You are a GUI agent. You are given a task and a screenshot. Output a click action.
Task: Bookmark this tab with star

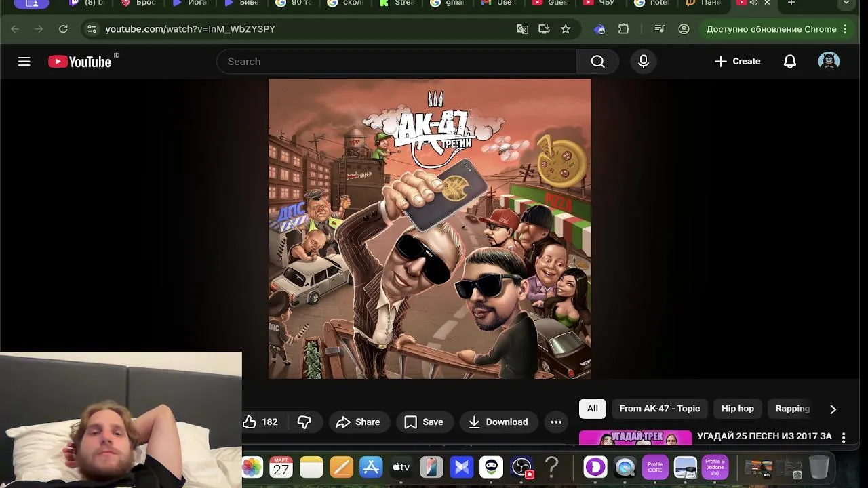(x=566, y=29)
